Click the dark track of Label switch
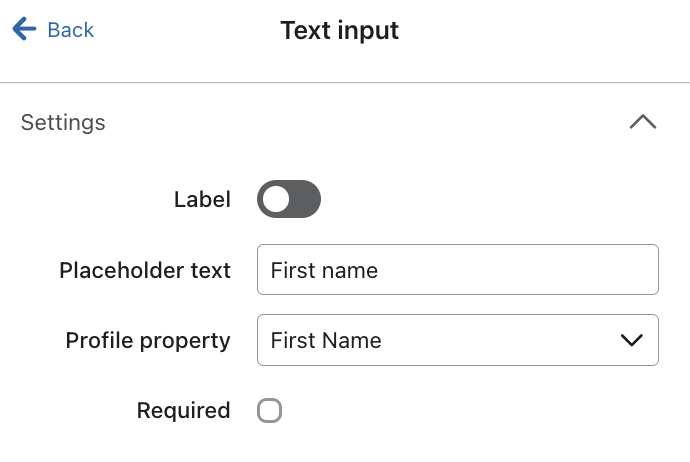Viewport: 690px width, 462px height. tap(305, 199)
